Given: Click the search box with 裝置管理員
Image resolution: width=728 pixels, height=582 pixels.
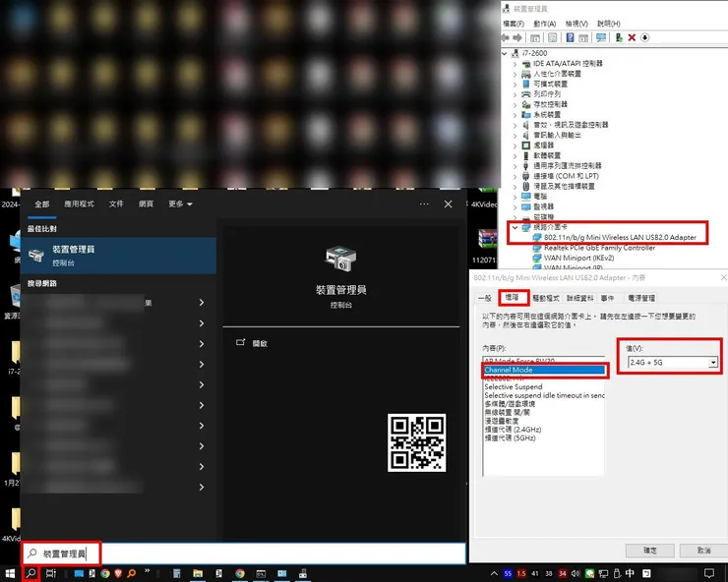Looking at the screenshot, I should [244, 553].
